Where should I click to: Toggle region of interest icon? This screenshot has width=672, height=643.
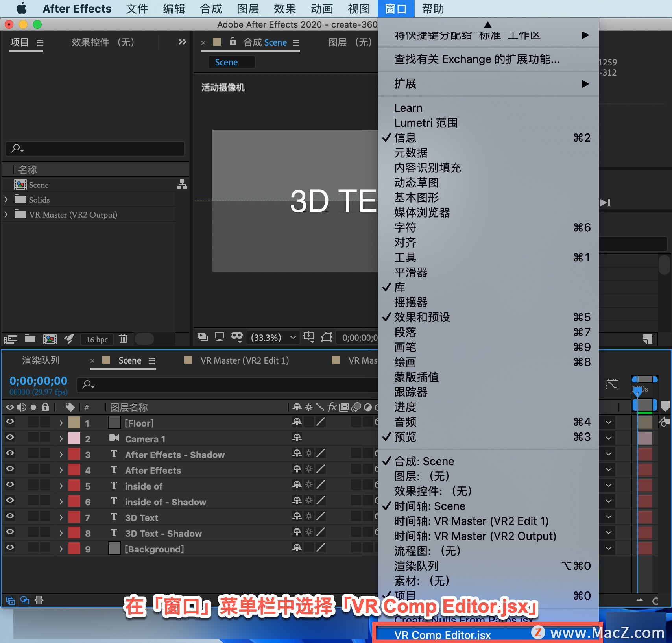pos(327,337)
